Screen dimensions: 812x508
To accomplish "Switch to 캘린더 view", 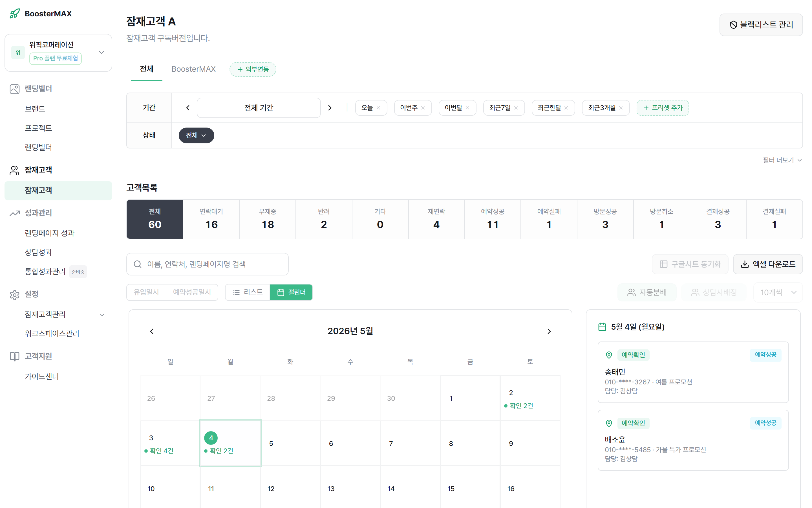I will point(291,292).
